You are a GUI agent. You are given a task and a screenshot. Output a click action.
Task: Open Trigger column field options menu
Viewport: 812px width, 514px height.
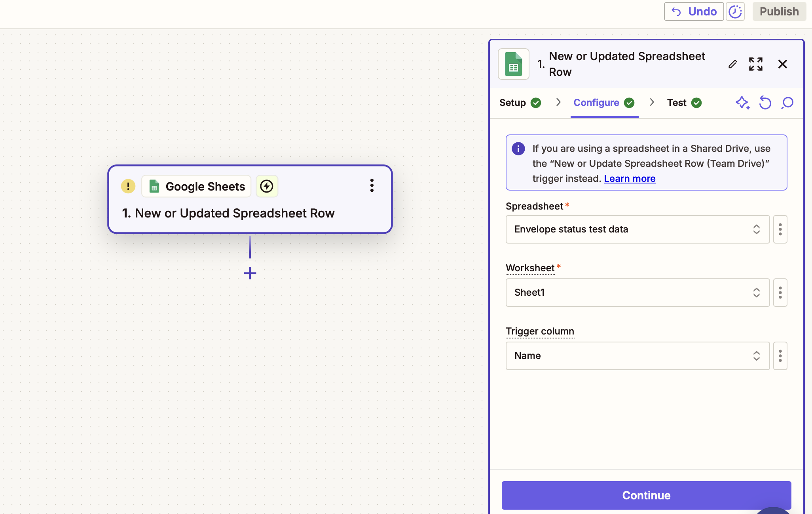coord(780,356)
